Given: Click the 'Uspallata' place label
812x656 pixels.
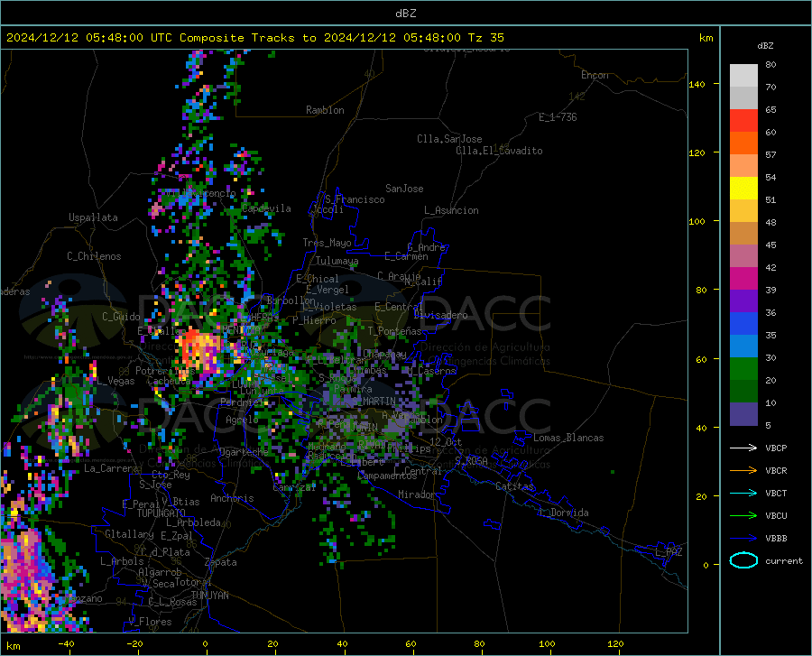Looking at the screenshot, I should 93,217.
